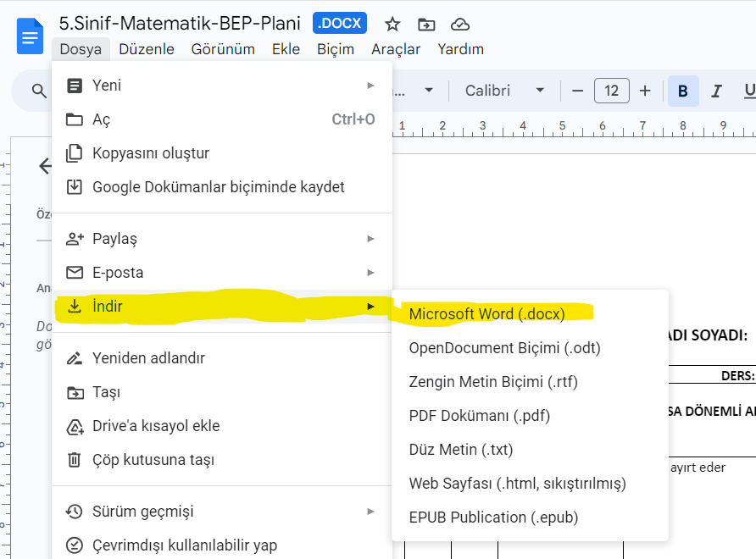Image resolution: width=756 pixels, height=559 pixels.
Task: Toggle underline formatting
Action: click(x=748, y=91)
